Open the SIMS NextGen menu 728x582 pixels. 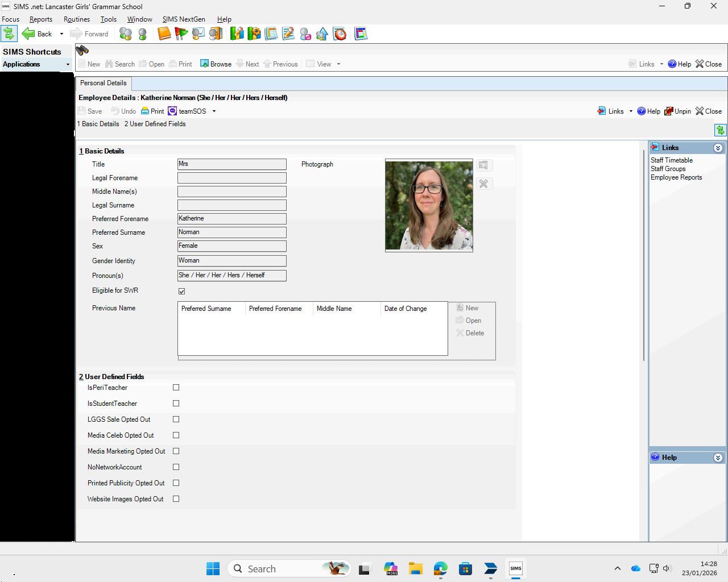[x=184, y=19]
